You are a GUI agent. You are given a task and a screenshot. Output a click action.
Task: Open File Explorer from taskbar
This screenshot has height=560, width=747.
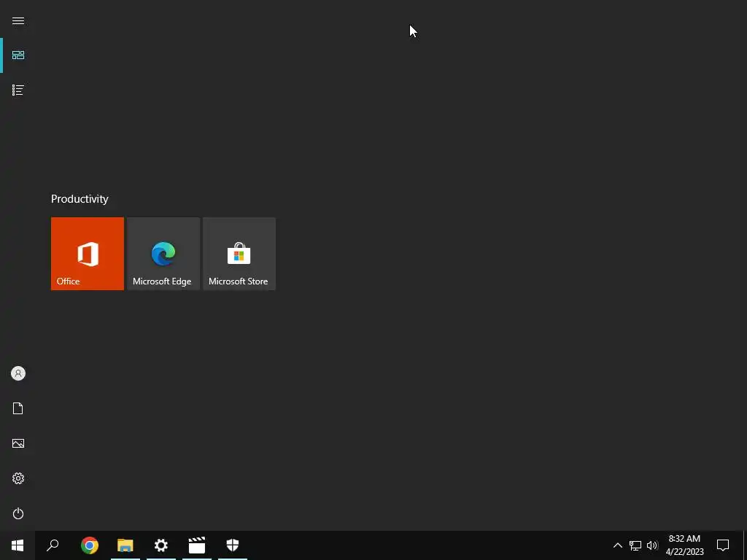[125, 545]
